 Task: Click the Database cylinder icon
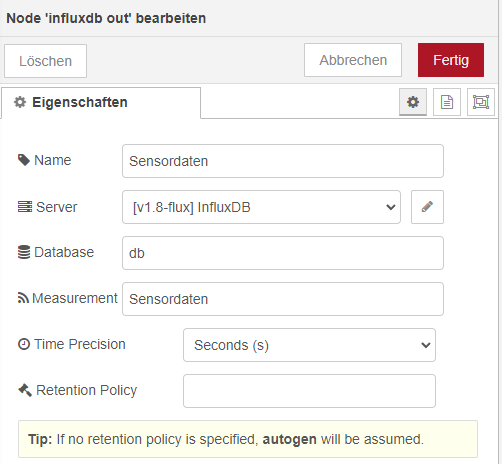coord(24,252)
